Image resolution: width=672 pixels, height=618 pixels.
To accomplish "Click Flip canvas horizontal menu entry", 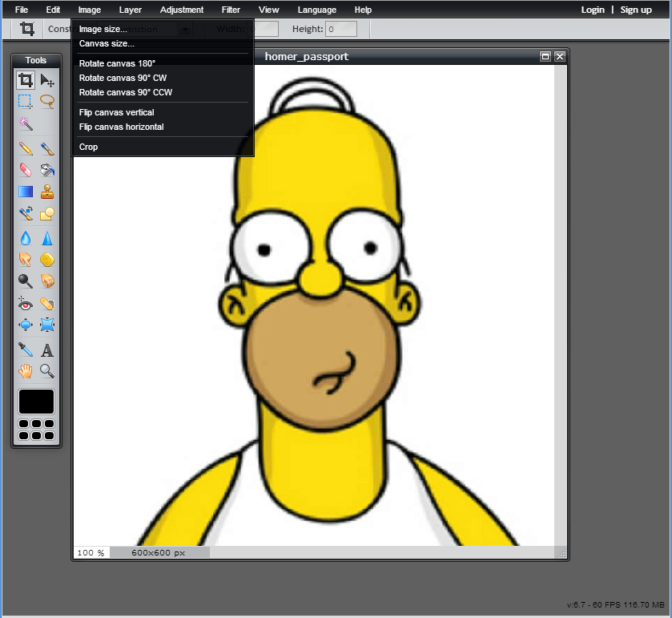I will click(x=121, y=127).
